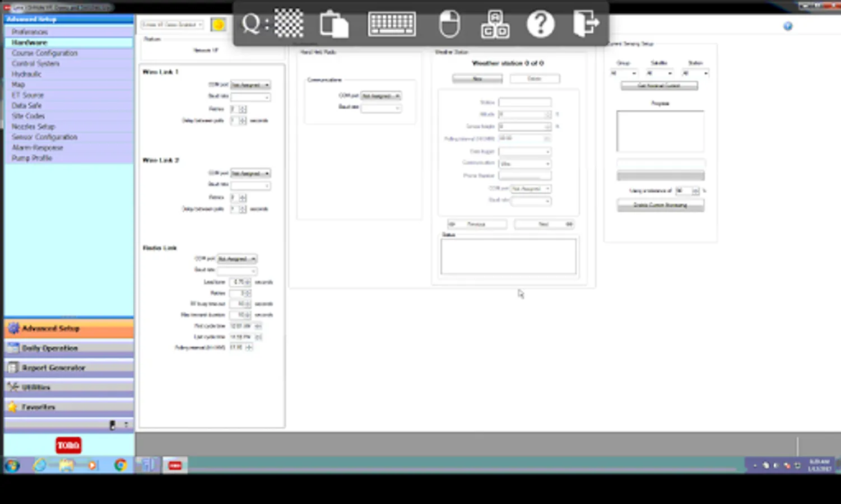Viewport: 841px width, 504px height.
Task: Click the exit session door icon
Action: (586, 24)
